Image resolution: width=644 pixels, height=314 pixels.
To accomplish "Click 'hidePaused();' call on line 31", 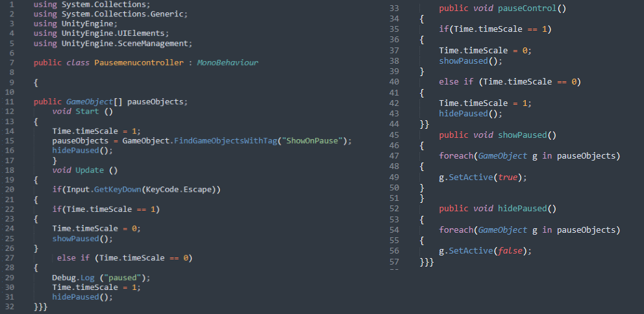I will (x=82, y=297).
